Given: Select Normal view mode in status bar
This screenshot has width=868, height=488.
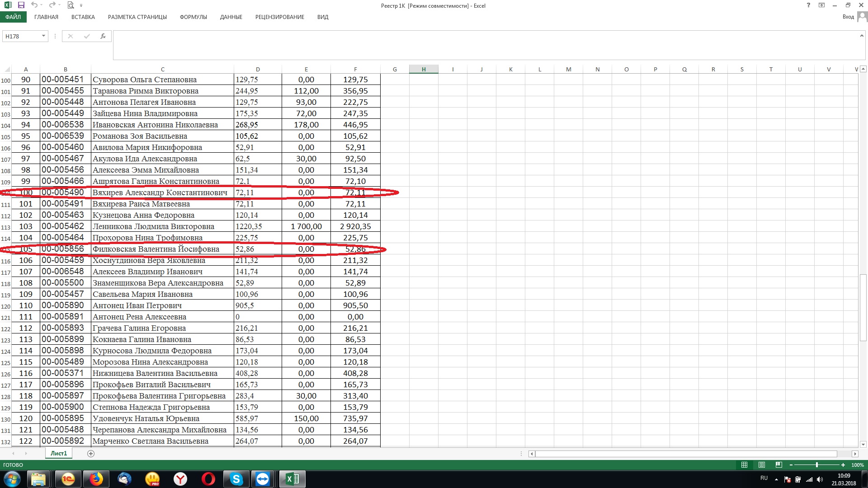Looking at the screenshot, I should click(x=745, y=465).
